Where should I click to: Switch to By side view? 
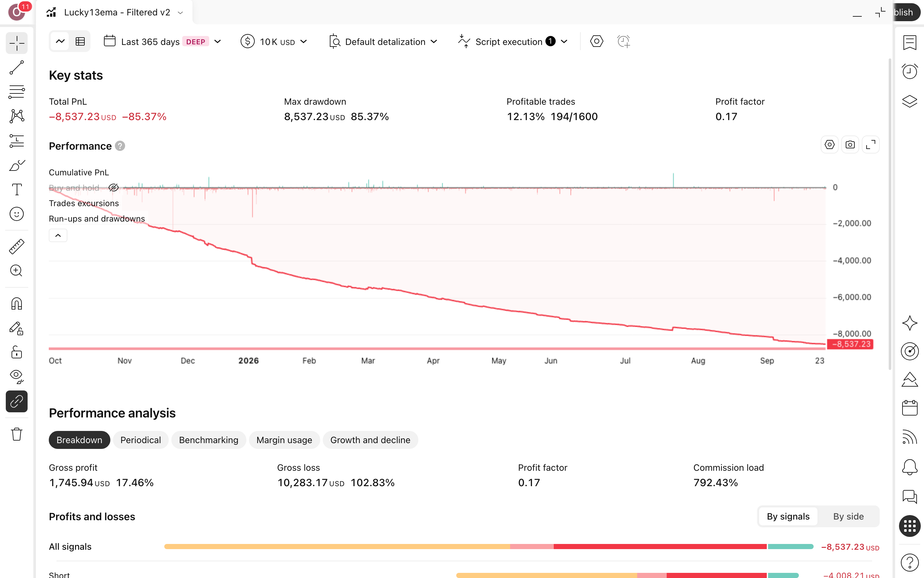pyautogui.click(x=848, y=516)
